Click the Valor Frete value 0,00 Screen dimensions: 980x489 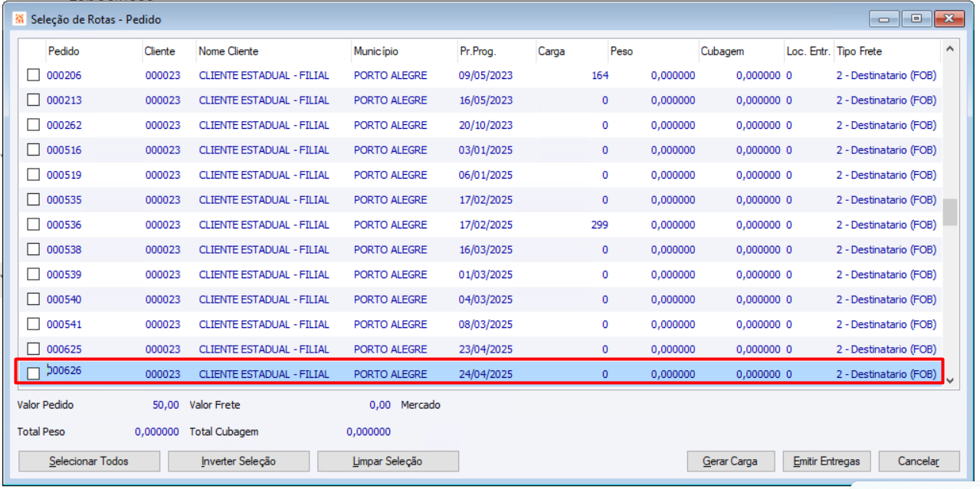click(380, 405)
